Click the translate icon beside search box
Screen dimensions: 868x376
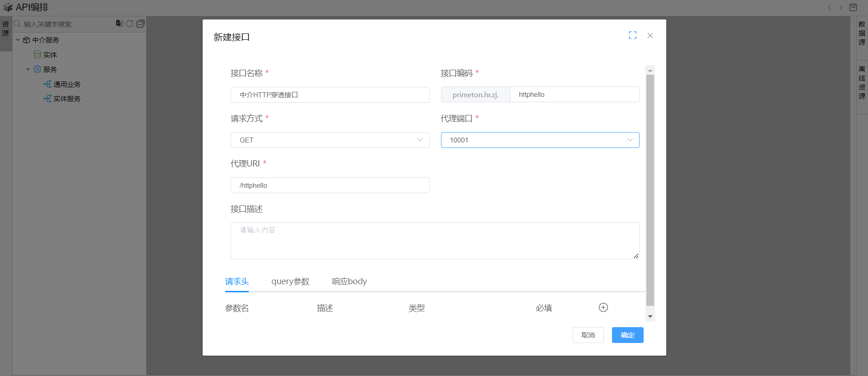pyautogui.click(x=119, y=24)
